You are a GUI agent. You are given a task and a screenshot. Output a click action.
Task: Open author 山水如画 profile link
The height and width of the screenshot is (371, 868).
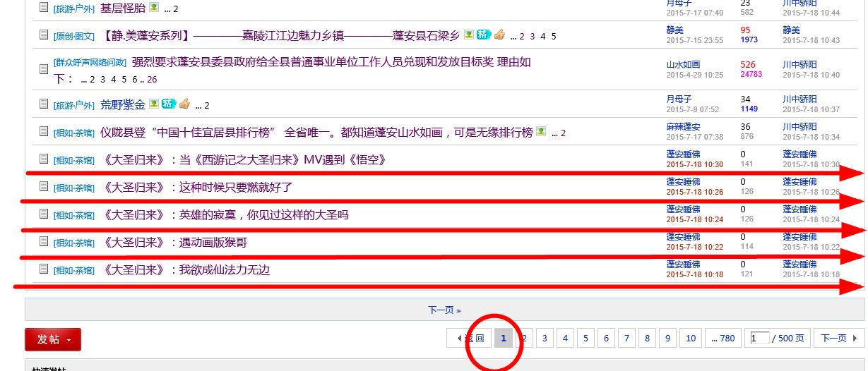(x=682, y=64)
